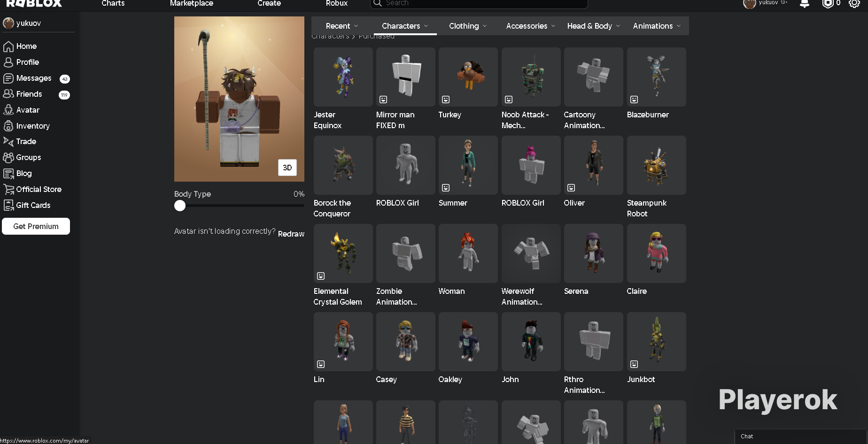Click the "Woman" item name
Image resolution: width=868 pixels, height=444 pixels.
pos(451,291)
